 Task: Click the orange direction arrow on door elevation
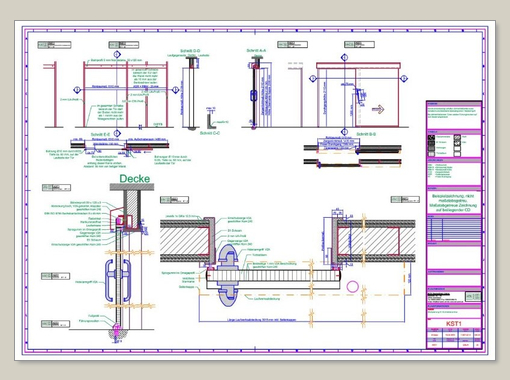[x=378, y=109]
